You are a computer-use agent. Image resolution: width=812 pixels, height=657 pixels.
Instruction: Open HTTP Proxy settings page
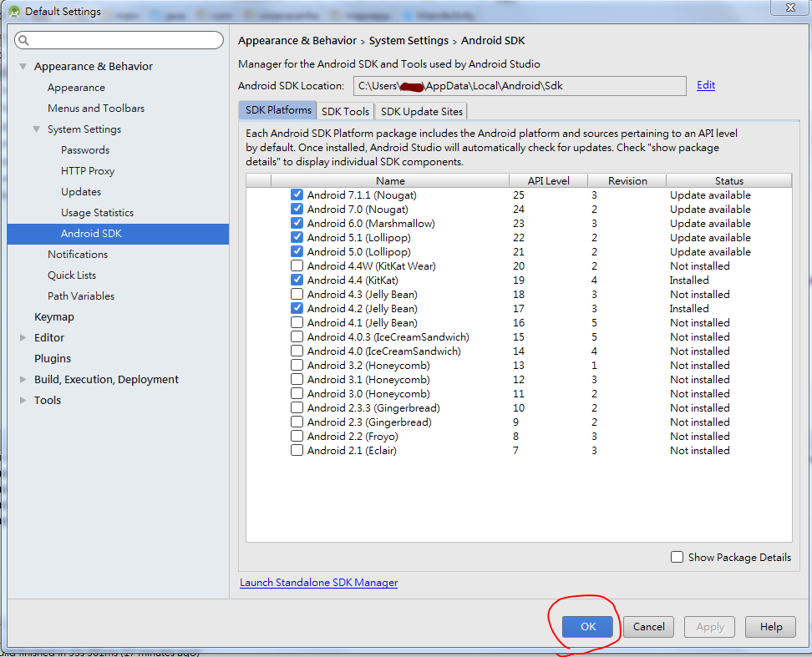88,170
